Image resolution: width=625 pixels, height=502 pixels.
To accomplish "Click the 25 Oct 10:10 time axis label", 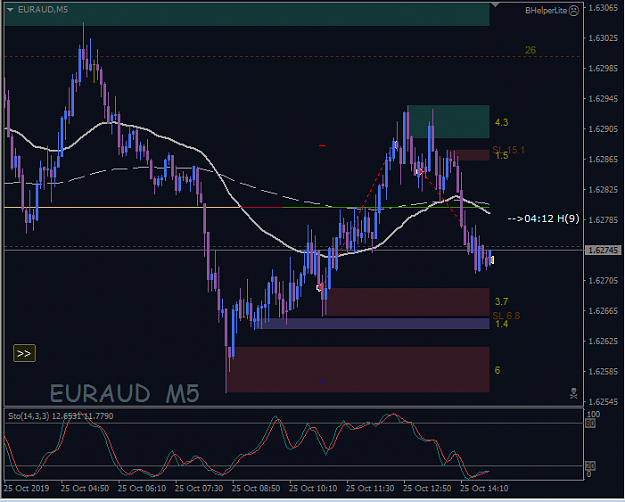I will pyautogui.click(x=313, y=488).
